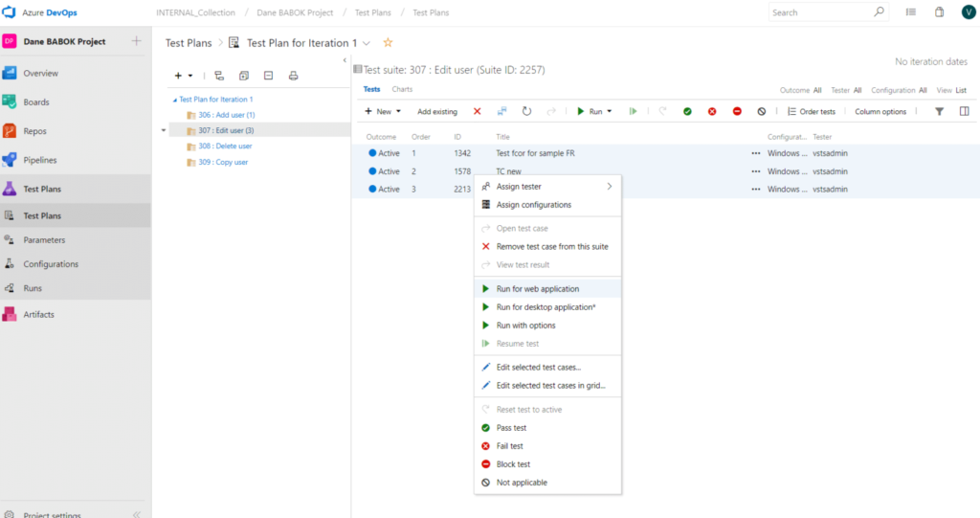Select Run for web application menu item
Viewport: 980px width, 518px height.
click(x=538, y=288)
